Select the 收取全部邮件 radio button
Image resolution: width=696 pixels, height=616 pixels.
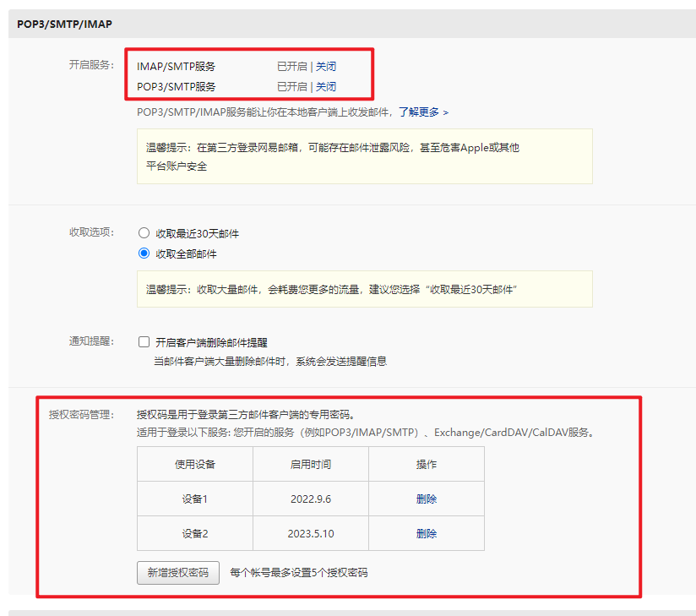(x=144, y=253)
